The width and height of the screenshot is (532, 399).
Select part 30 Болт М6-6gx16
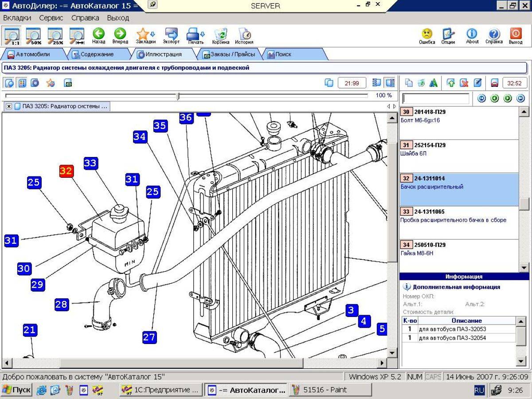coord(459,123)
